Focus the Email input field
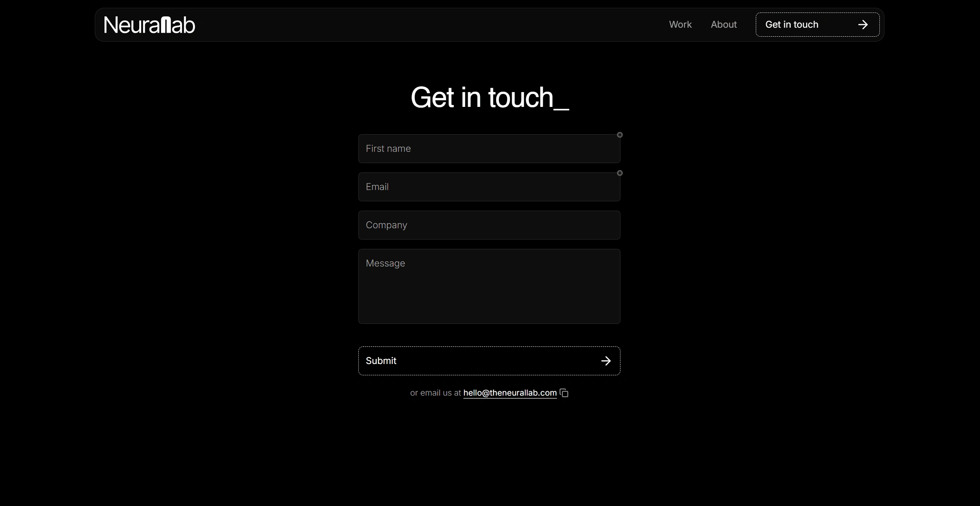980x506 pixels. point(489,187)
